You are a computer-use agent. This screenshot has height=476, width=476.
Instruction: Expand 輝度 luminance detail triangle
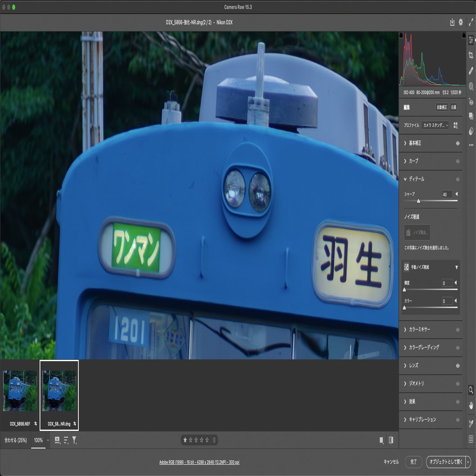[x=455, y=283]
